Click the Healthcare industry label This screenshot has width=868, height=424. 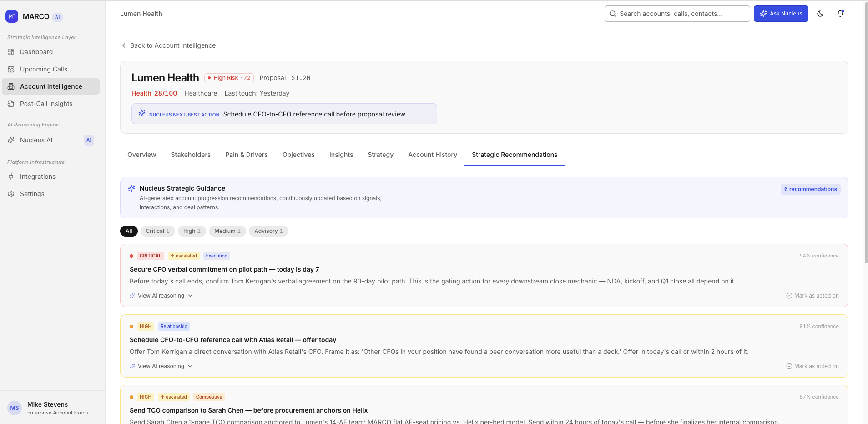click(x=201, y=93)
